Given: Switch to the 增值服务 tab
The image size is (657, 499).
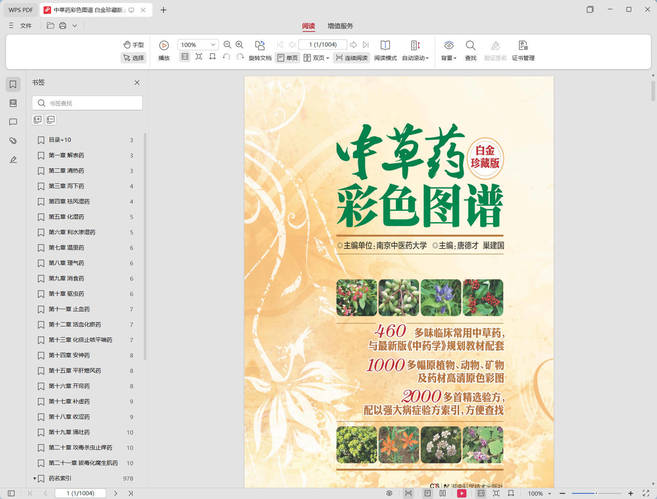Looking at the screenshot, I should 340,25.
